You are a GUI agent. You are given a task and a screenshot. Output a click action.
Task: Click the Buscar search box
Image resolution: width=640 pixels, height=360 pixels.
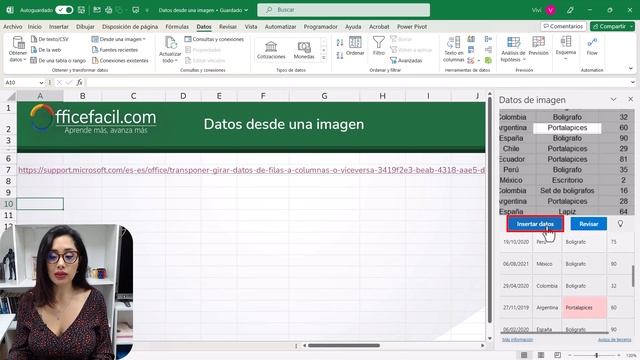(343, 10)
